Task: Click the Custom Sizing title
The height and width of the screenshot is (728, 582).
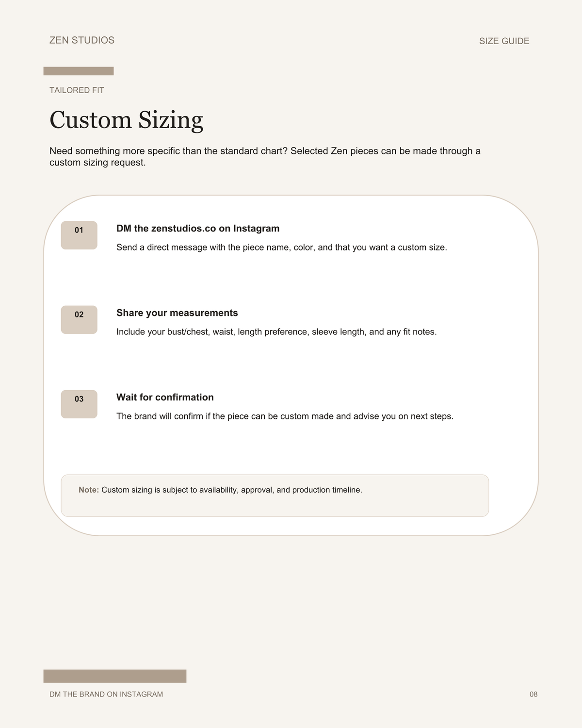Action: point(126,120)
